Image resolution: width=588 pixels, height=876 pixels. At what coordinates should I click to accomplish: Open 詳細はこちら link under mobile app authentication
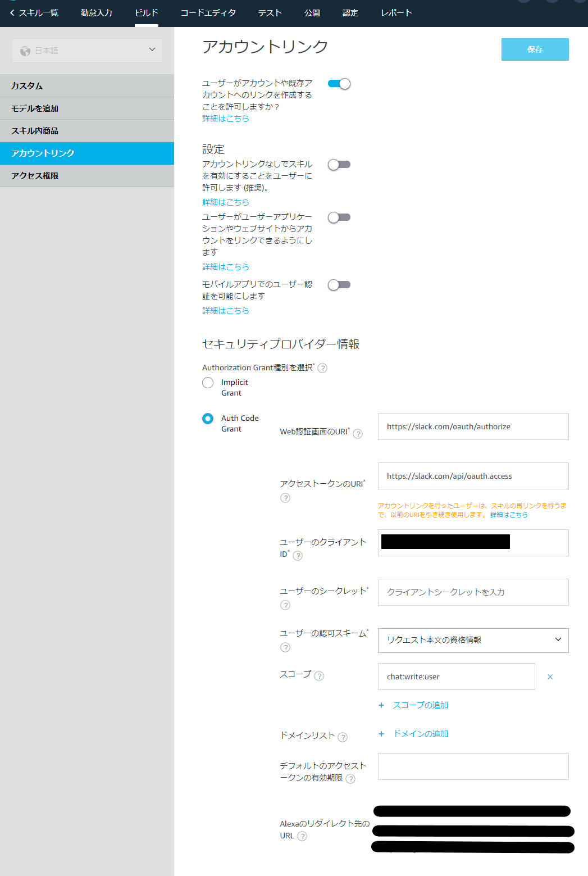point(226,311)
